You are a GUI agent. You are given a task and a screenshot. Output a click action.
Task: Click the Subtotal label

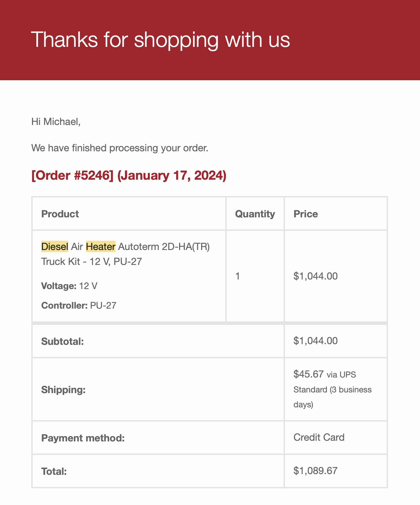(63, 341)
